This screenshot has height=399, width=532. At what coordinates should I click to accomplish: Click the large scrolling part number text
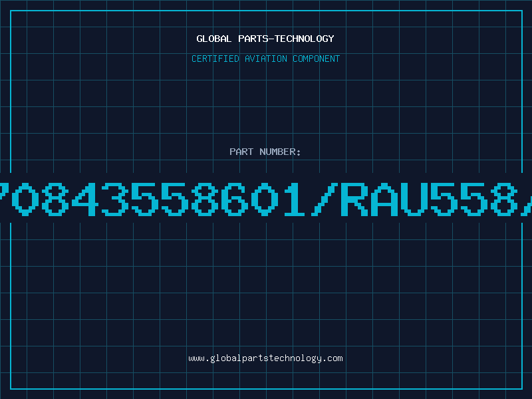(x=266, y=199)
